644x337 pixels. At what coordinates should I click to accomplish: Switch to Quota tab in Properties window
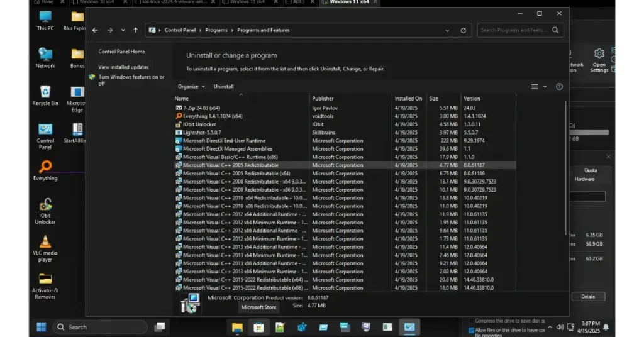pyautogui.click(x=591, y=170)
